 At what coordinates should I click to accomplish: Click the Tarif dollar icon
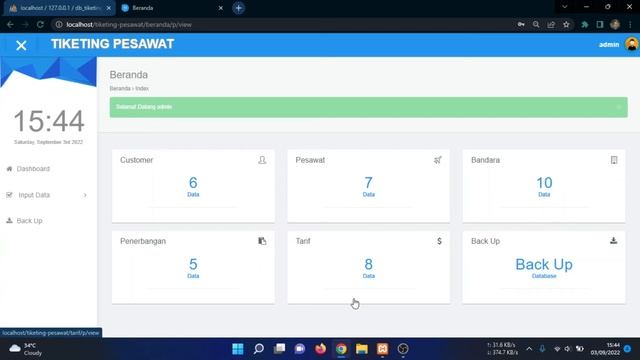click(x=439, y=241)
